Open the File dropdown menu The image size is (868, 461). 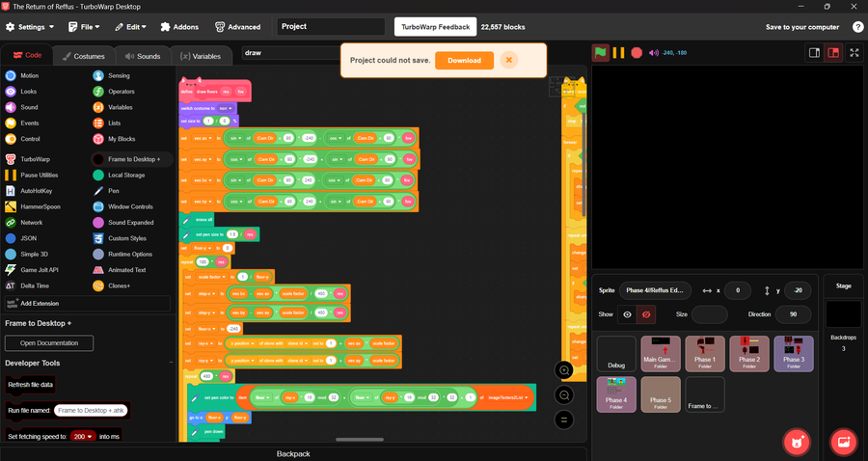coord(84,27)
